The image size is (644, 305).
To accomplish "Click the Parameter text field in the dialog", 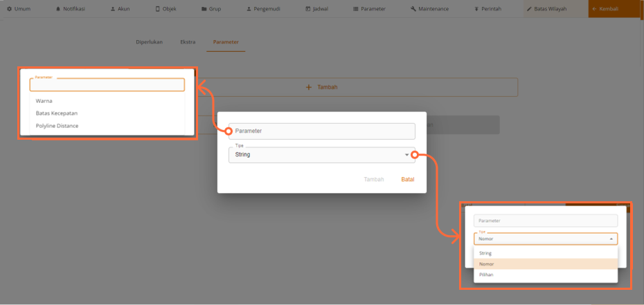I will point(321,131).
